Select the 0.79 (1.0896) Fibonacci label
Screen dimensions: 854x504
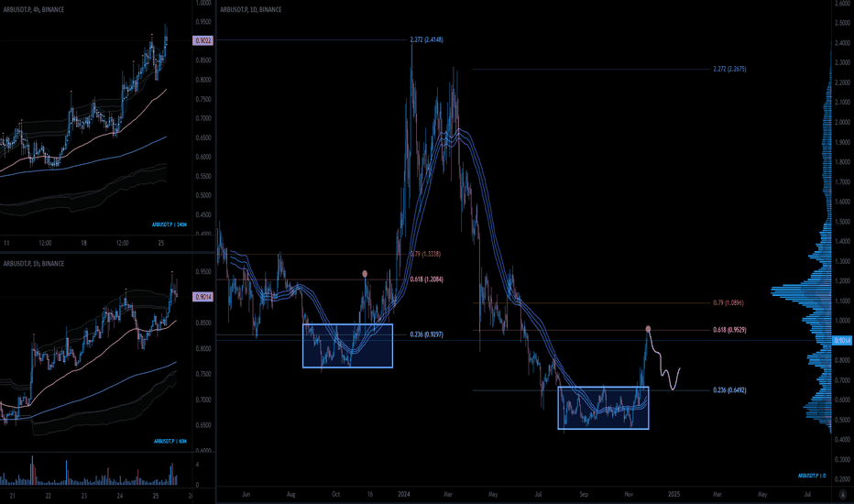point(728,302)
